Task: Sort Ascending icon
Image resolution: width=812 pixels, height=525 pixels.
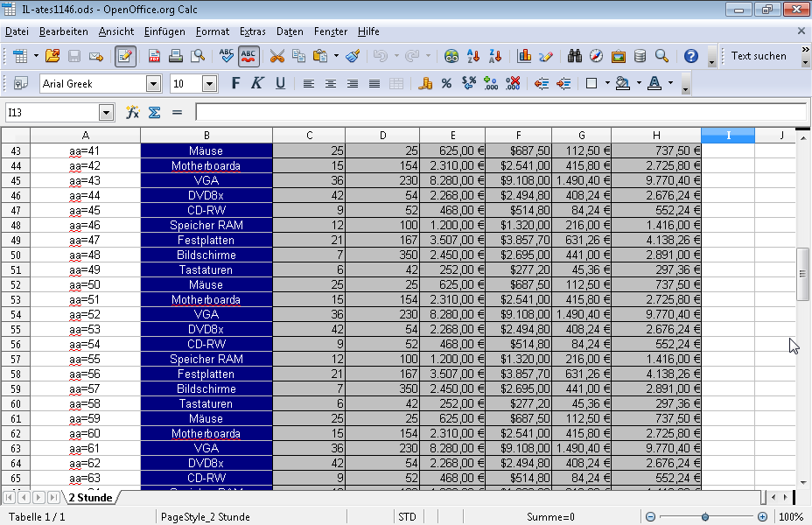Action: pos(472,56)
